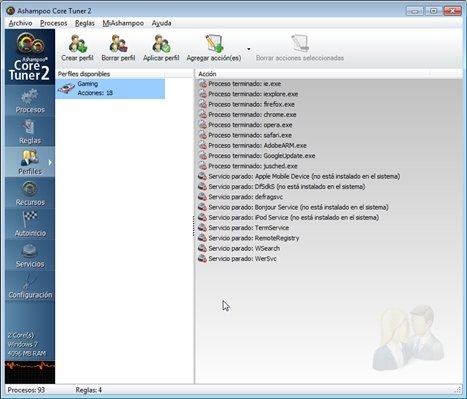Click the Perfiles disponibles column header
This screenshot has width=467, height=399.
click(110, 74)
